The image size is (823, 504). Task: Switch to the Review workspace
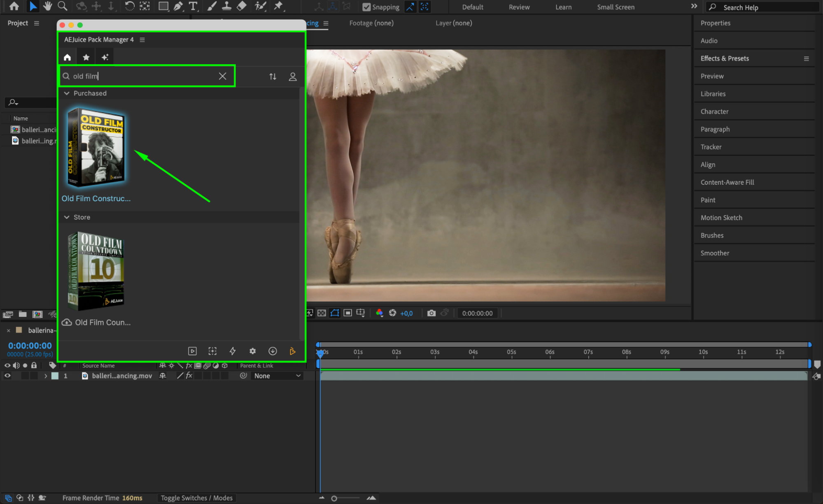[519, 7]
